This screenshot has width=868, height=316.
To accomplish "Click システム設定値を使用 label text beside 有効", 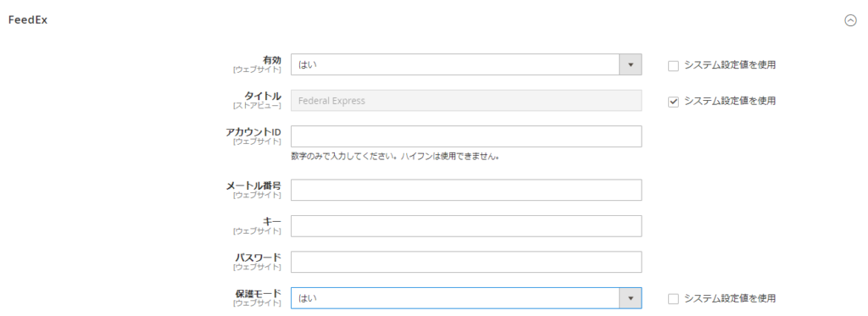I will [730, 65].
